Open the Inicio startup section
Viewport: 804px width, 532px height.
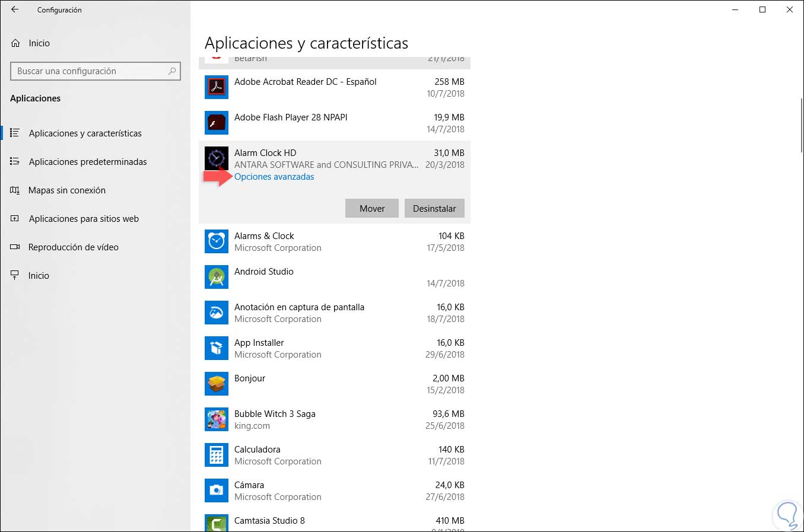click(96, 275)
